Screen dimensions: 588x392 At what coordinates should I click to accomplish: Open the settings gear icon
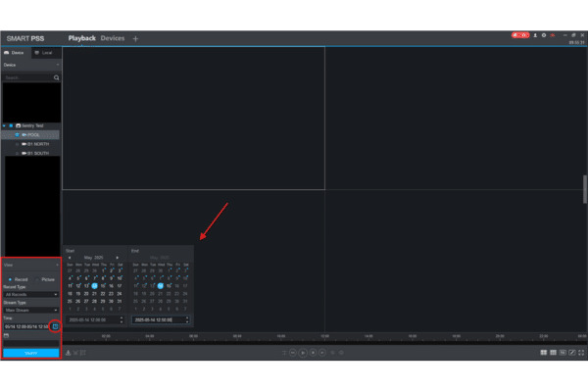pyautogui.click(x=544, y=35)
